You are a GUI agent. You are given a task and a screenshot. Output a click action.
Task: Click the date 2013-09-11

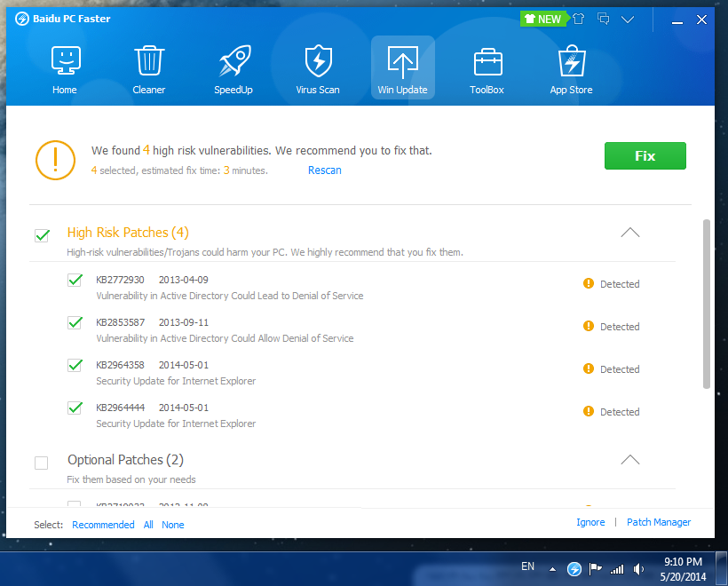tap(184, 322)
